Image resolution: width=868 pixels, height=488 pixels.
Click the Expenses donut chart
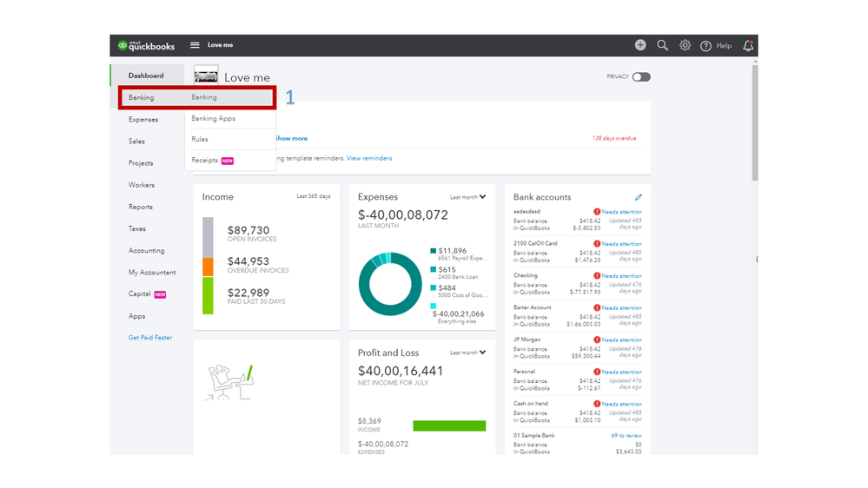point(390,284)
